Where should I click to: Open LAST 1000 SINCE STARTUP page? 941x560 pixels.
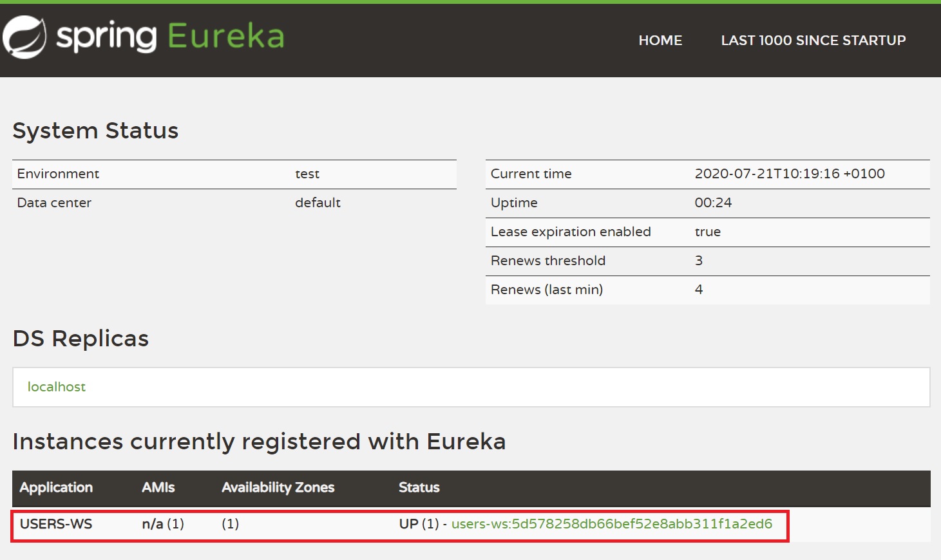[813, 41]
